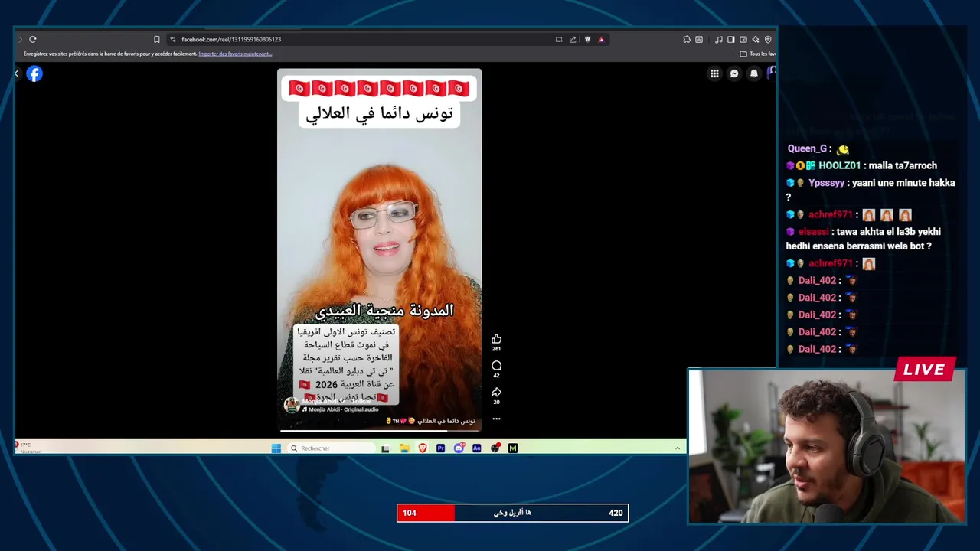Viewport: 980px width, 551px height.
Task: Open Monjia Abidi profile picture
Action: click(291, 405)
